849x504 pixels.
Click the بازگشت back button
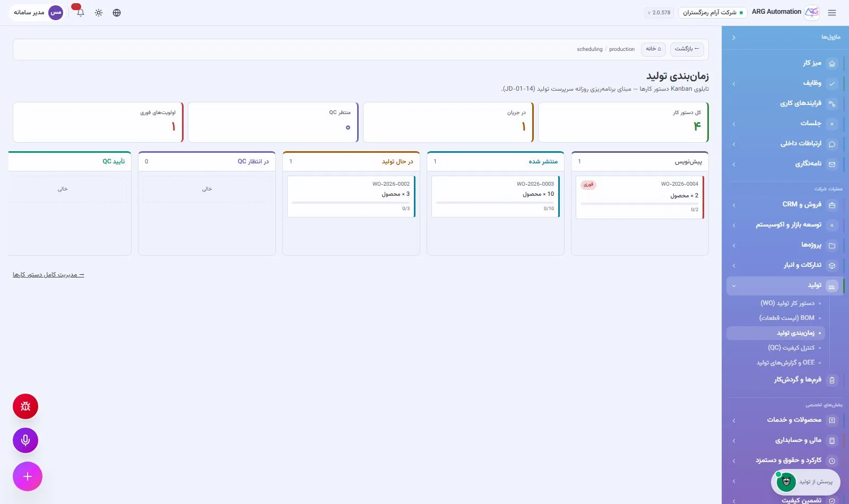tap(687, 49)
